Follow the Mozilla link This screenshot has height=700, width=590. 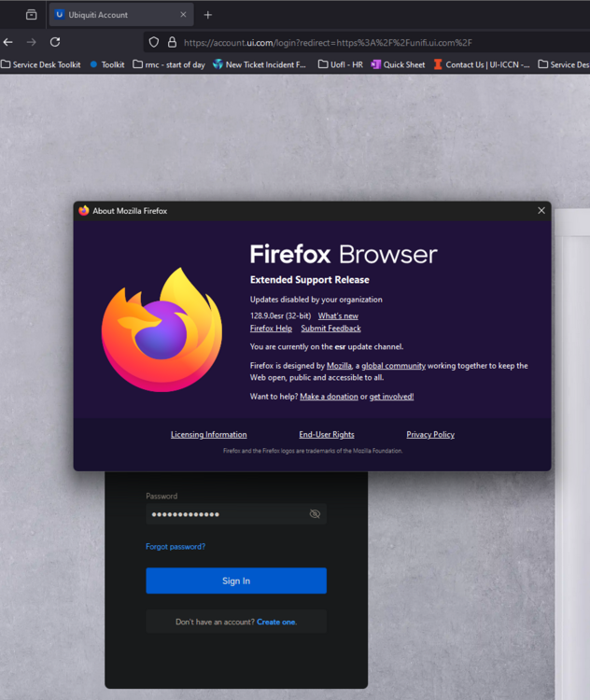[x=339, y=366]
